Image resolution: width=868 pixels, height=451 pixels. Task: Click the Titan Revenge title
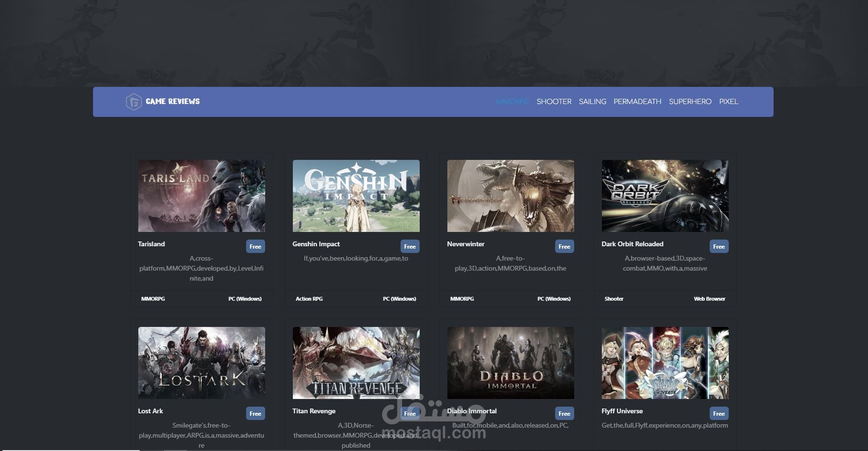(314, 411)
